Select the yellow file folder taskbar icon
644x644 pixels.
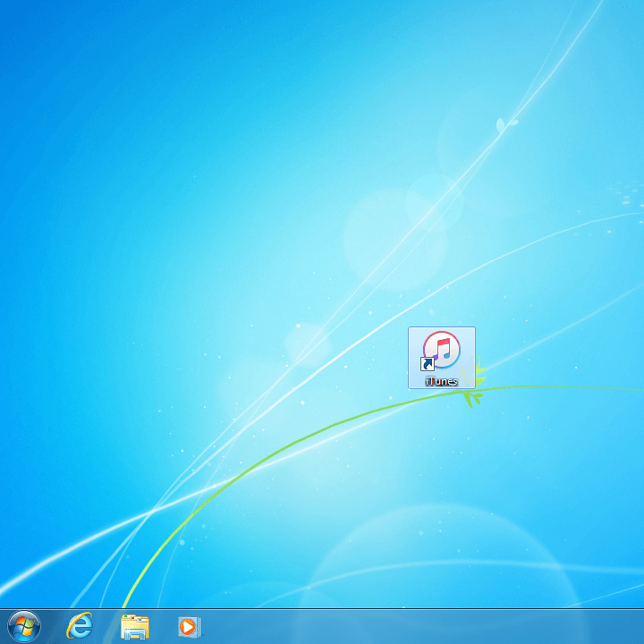134,626
